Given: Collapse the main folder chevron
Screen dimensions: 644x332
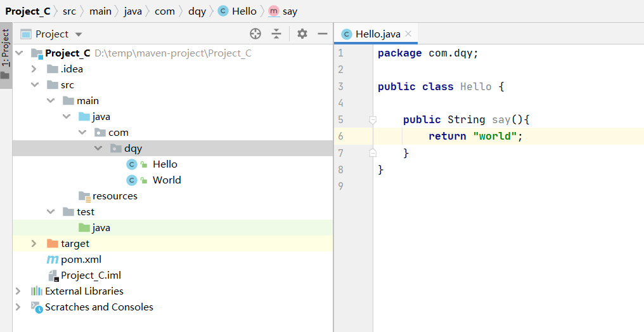Looking at the screenshot, I should [x=51, y=101].
